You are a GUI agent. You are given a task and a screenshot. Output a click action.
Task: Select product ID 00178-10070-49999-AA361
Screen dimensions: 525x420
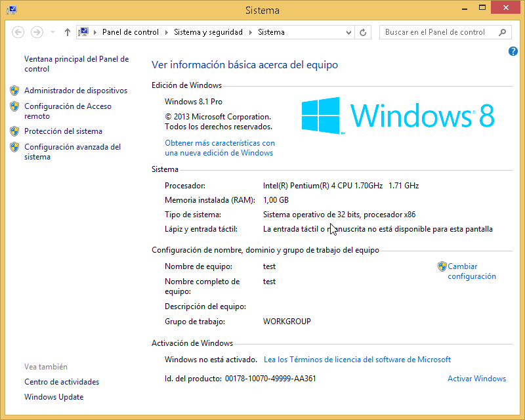click(x=270, y=379)
